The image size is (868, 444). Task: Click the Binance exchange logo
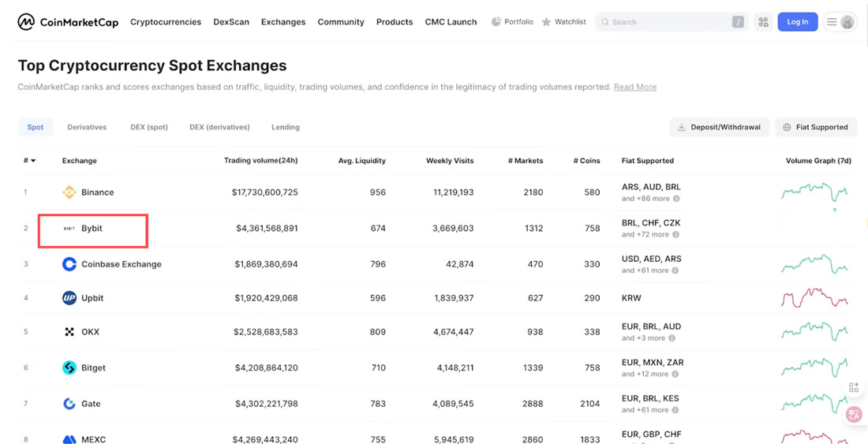(69, 192)
